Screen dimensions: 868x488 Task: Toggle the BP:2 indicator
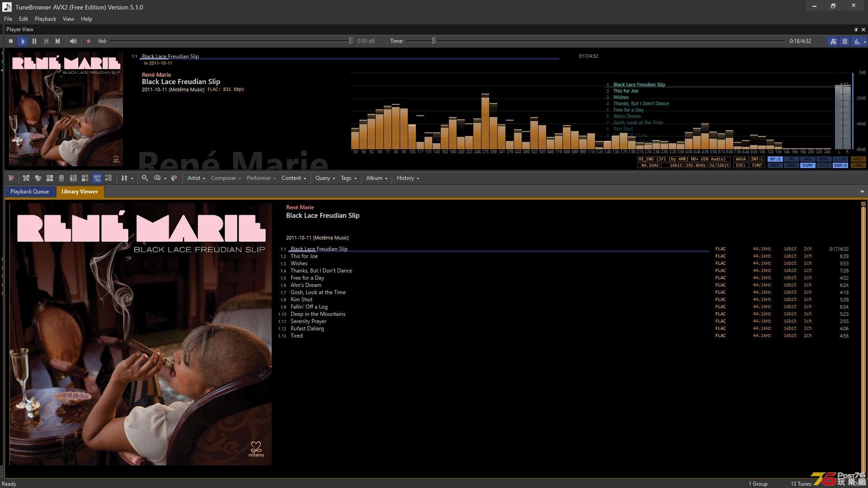[x=775, y=159]
